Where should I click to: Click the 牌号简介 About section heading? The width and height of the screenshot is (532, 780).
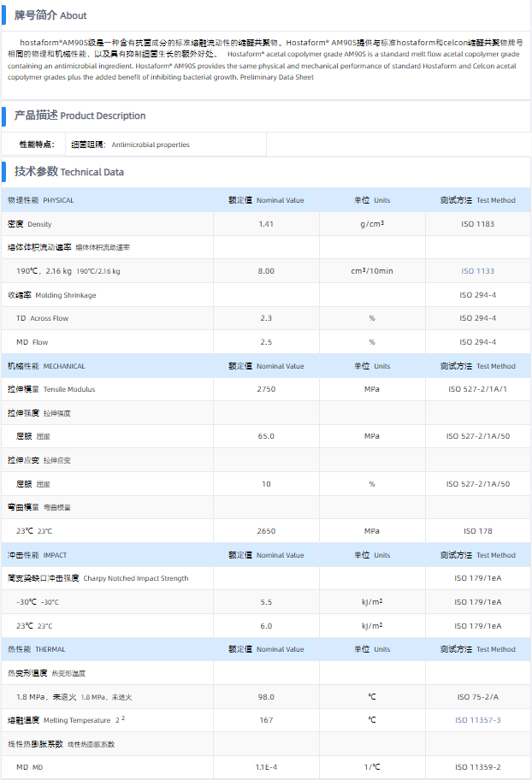click(50, 15)
